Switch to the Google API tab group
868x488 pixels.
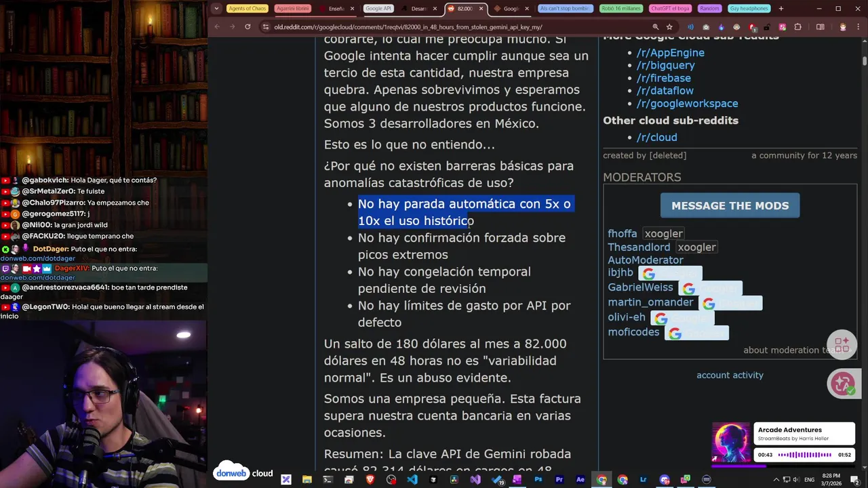pos(378,9)
